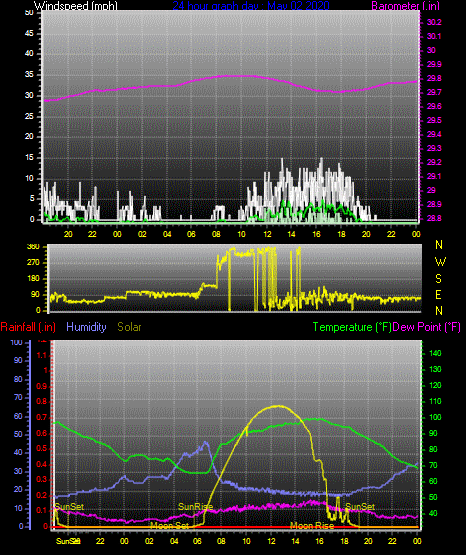
Task: Click wind direction axis value '360'
Action: (33, 247)
